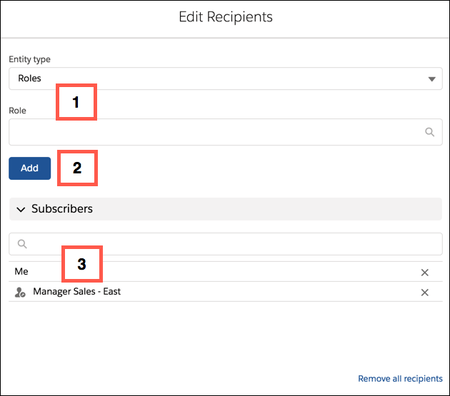Remove Manager Sales - East subscriber
This screenshot has height=396, width=450.
tap(424, 292)
